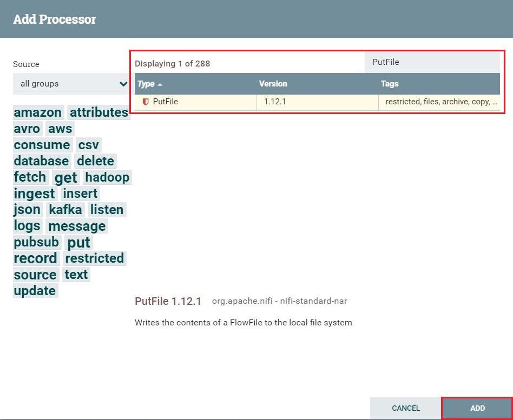Click the restricted, files, archive tags cell
The image size is (513, 420).
click(x=439, y=102)
